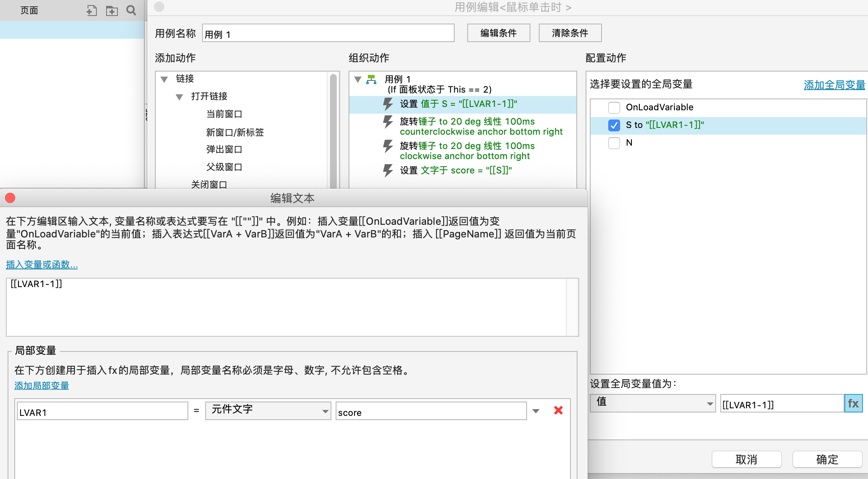Click the use case 1 tree icon

(371, 80)
